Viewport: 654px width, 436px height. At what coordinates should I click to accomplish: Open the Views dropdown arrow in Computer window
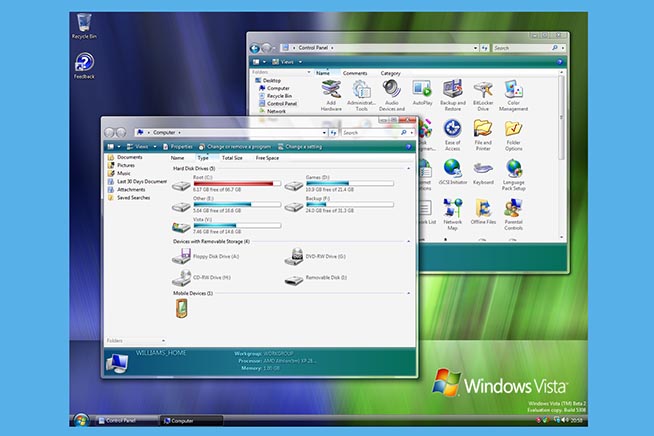pos(155,147)
